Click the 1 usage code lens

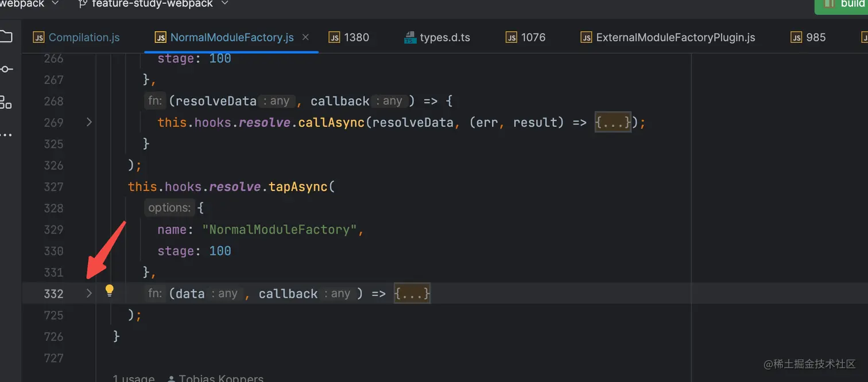(133, 378)
